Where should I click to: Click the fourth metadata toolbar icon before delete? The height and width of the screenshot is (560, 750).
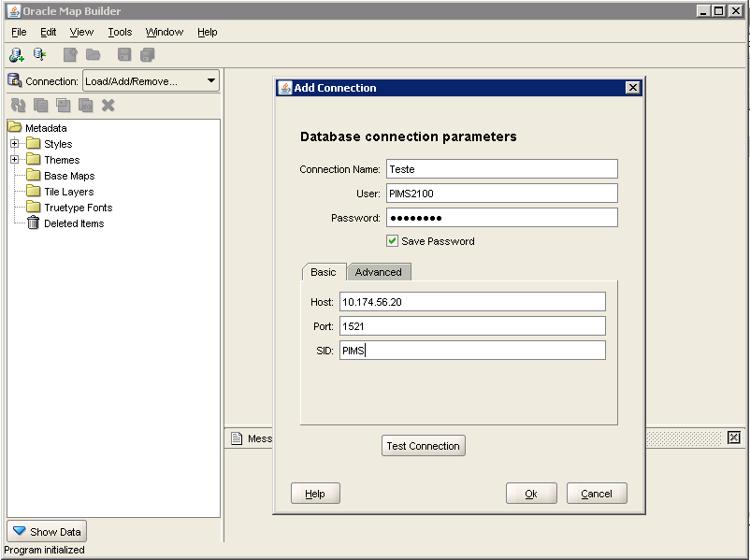pos(85,106)
